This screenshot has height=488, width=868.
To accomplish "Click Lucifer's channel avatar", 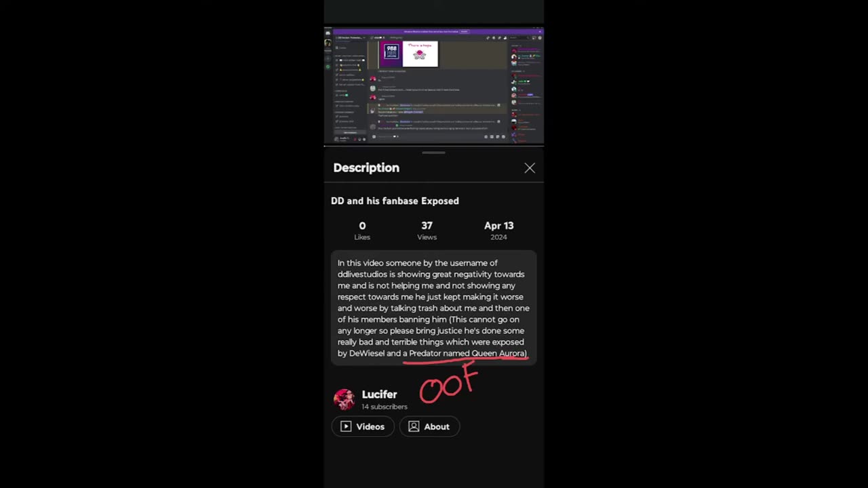I will [x=344, y=399].
